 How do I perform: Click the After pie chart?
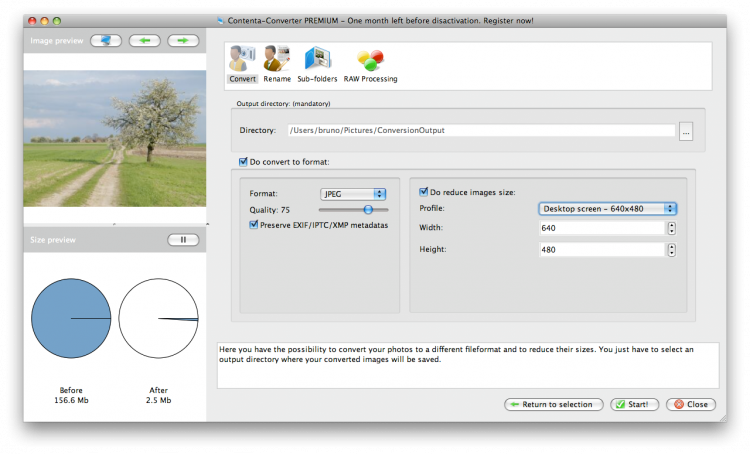[x=158, y=318]
